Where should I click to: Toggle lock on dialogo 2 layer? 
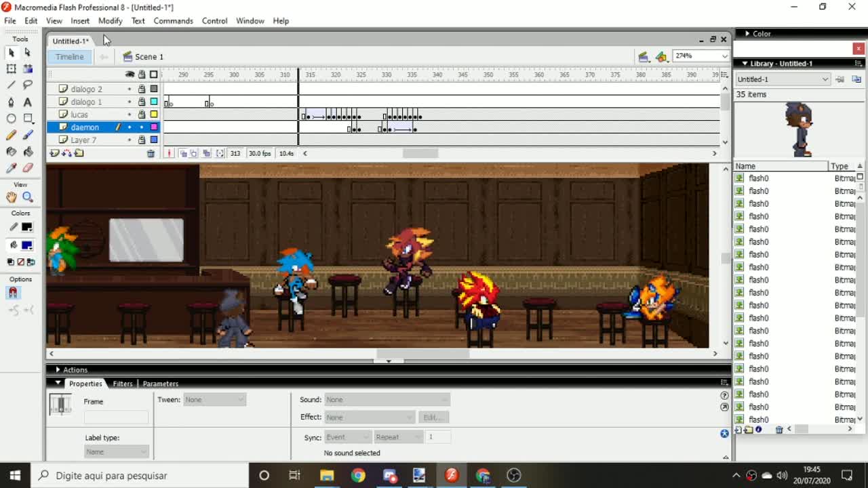142,89
